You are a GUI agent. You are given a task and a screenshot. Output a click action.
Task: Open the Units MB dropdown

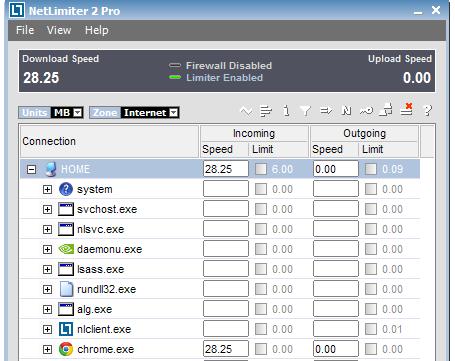pos(77,113)
